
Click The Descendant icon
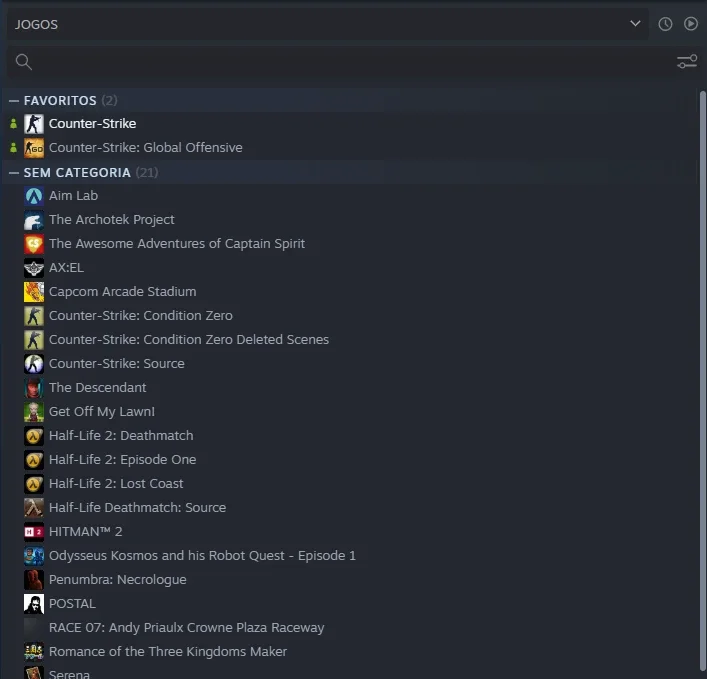click(x=34, y=388)
